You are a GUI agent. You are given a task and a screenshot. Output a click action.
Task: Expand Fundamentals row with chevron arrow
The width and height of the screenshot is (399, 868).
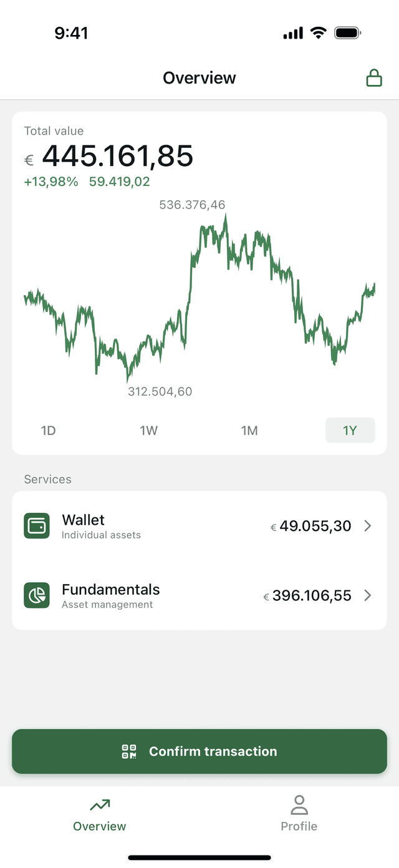(368, 595)
